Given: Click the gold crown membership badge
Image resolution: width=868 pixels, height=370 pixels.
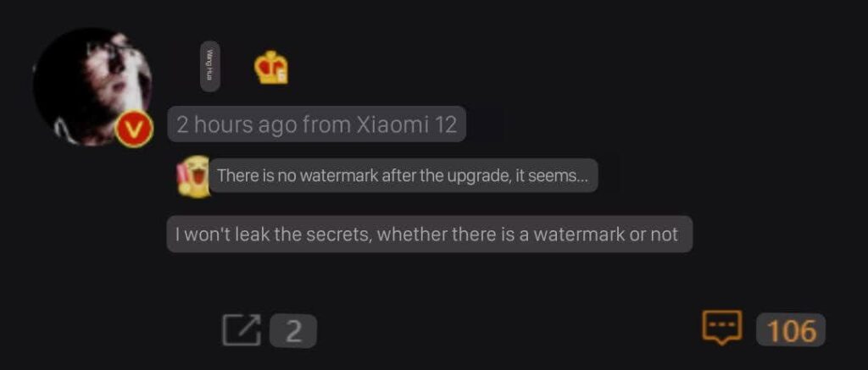Looking at the screenshot, I should [271, 68].
